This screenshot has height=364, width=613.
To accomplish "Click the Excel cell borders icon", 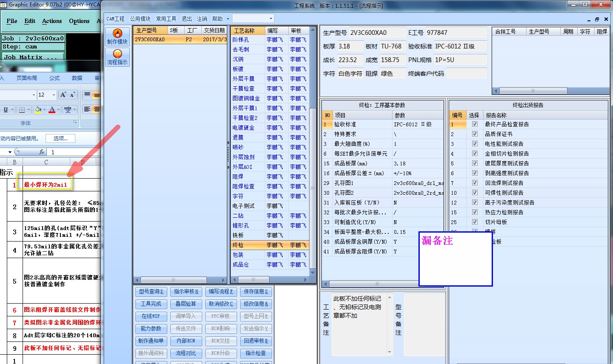I will click(22, 110).
